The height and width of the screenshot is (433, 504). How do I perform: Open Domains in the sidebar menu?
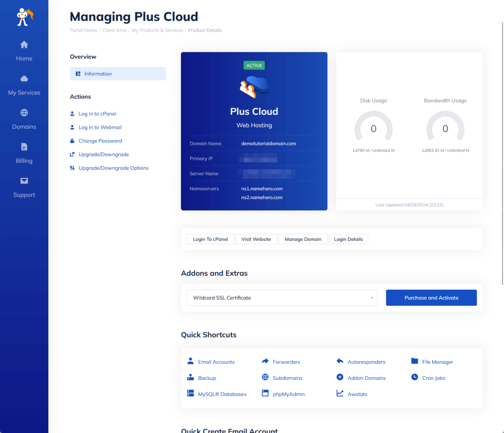click(x=24, y=119)
